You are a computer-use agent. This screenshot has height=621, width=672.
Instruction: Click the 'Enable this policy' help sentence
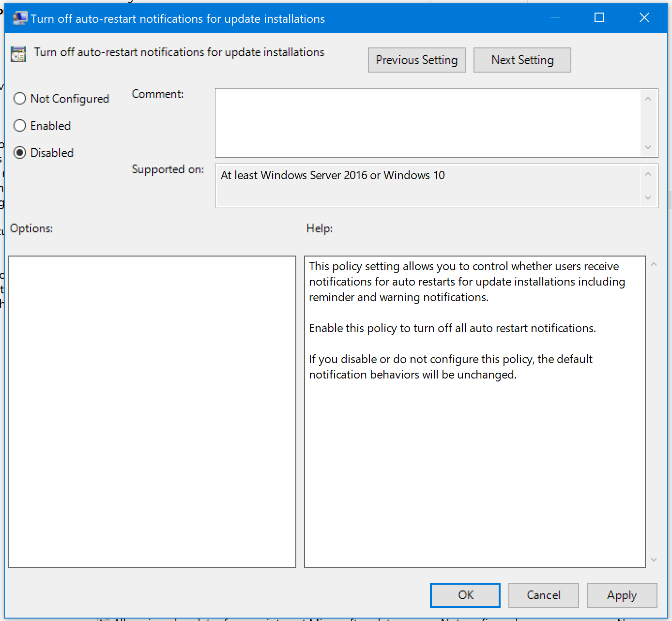[x=452, y=328]
